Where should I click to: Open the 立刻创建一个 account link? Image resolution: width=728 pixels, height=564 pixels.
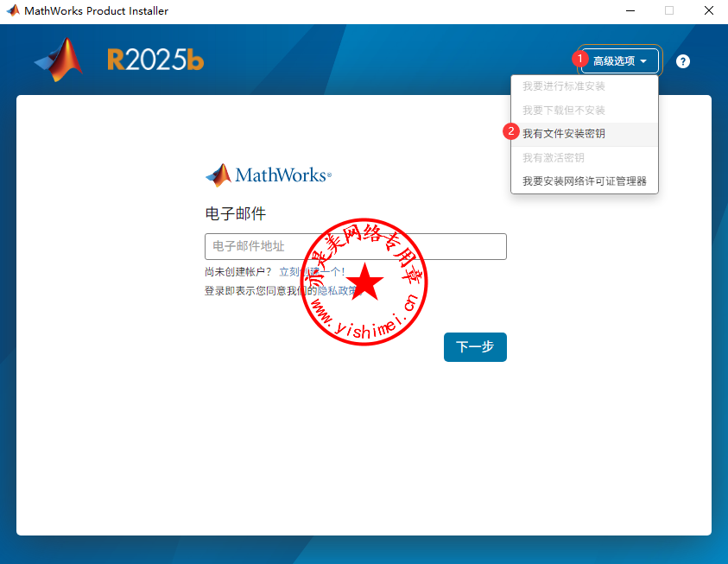[x=311, y=271]
